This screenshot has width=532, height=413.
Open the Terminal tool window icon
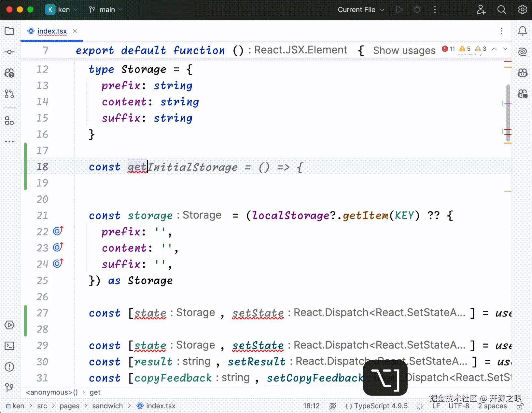click(9, 346)
